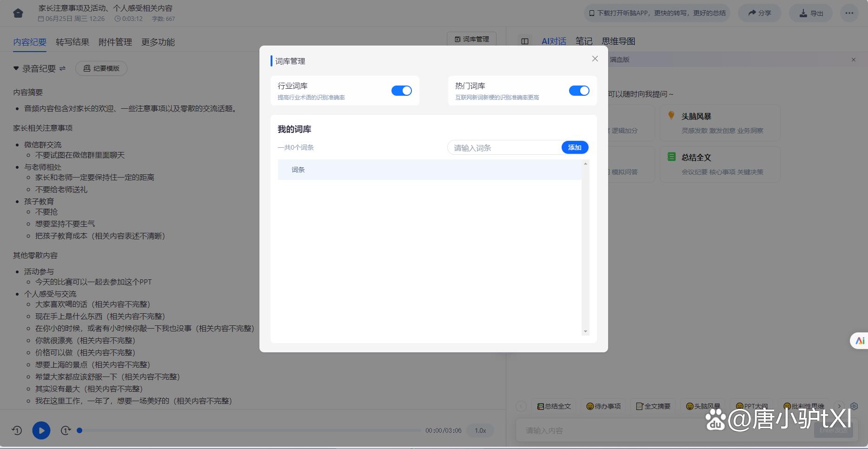The height and width of the screenshot is (449, 868).
Task: Turn off the 热门词库 trending words toggle
Action: [579, 91]
